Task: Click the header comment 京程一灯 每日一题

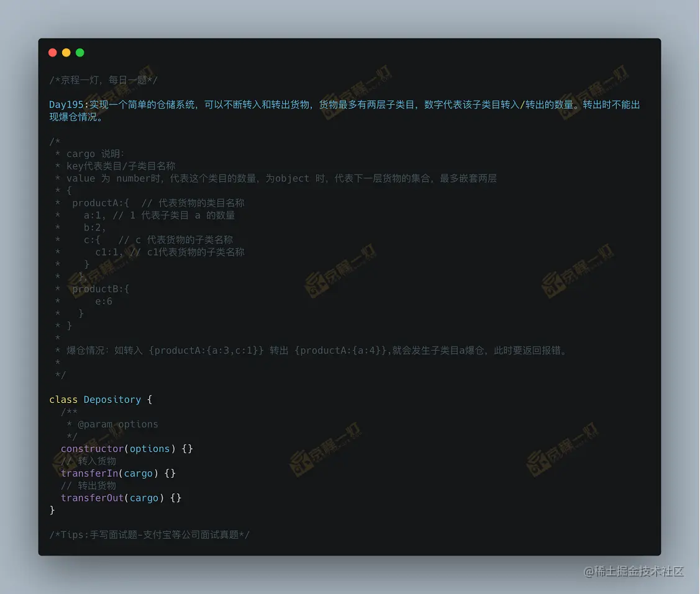Action: click(x=103, y=80)
